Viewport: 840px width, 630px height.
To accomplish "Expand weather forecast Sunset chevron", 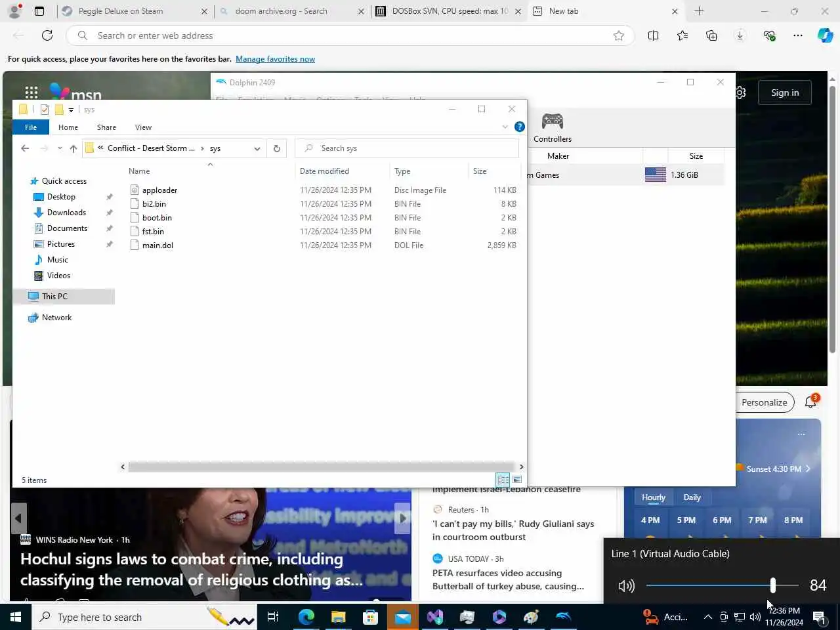I will (808, 469).
